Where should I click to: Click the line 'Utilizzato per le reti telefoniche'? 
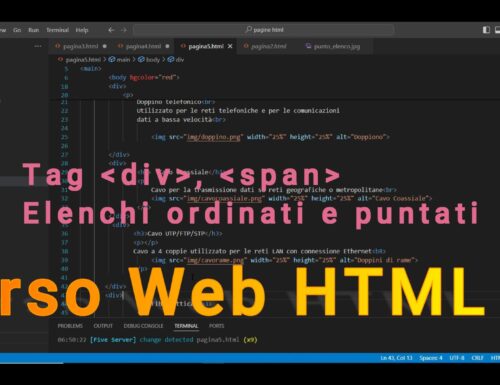pyautogui.click(x=238, y=111)
